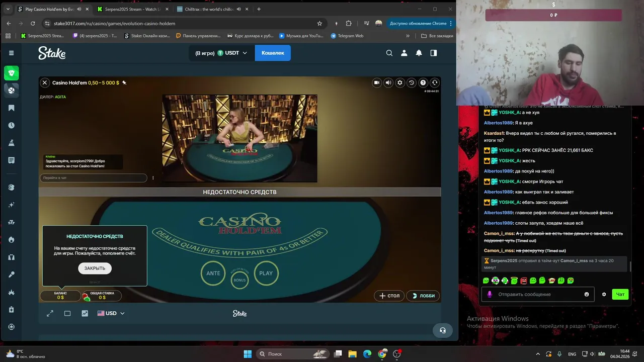Screen dimensions: 644x362
Task: Select Play Casino Hold'em browser tab
Action: (x=53, y=9)
